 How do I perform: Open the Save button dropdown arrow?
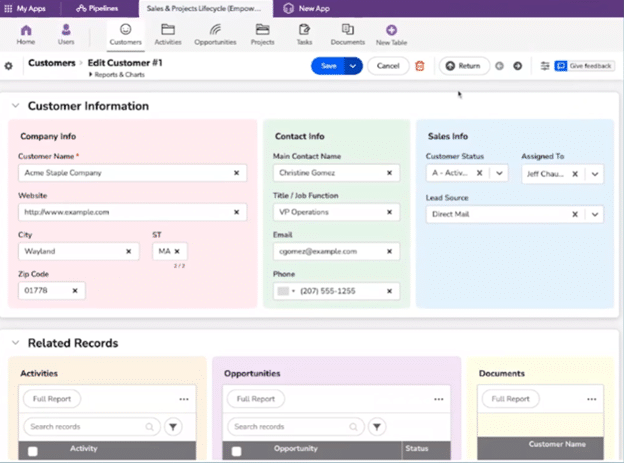[352, 66]
